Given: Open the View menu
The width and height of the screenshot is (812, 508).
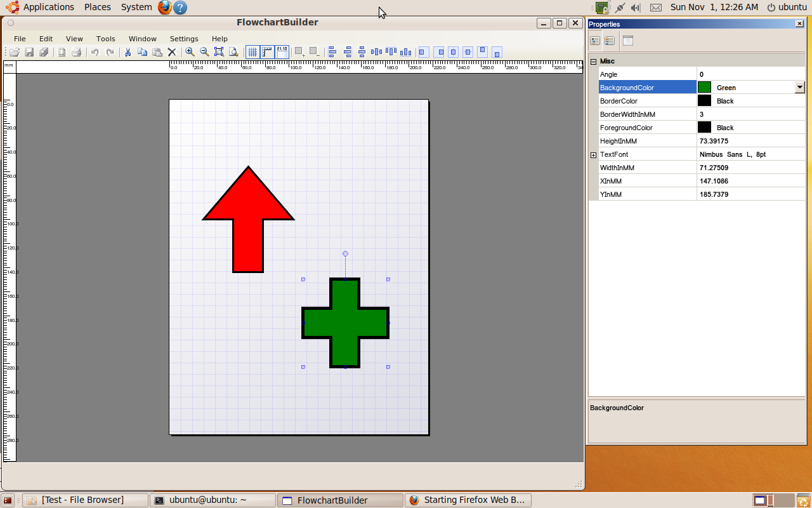Looking at the screenshot, I should 74,39.
